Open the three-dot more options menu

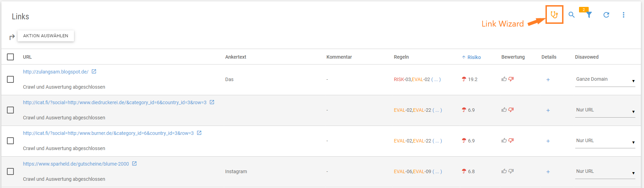point(624,15)
